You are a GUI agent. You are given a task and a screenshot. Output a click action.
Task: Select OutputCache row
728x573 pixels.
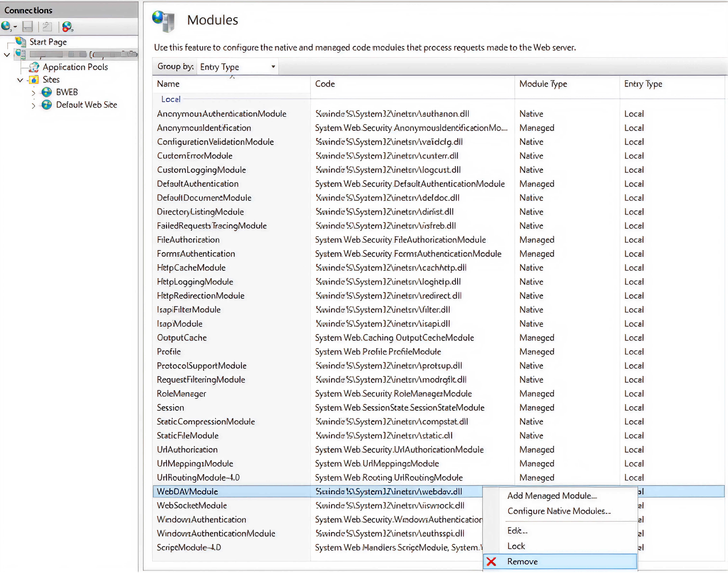coord(438,338)
